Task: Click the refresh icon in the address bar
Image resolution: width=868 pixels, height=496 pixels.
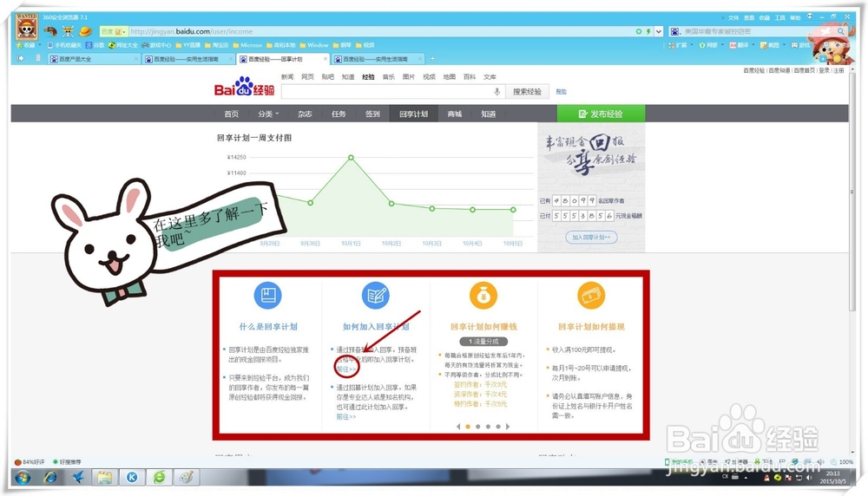Action: point(639,31)
